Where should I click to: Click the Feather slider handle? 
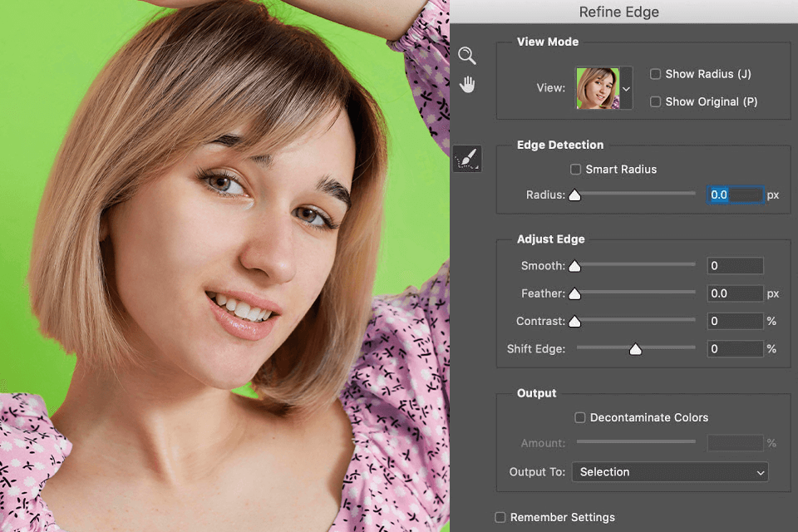click(x=574, y=293)
